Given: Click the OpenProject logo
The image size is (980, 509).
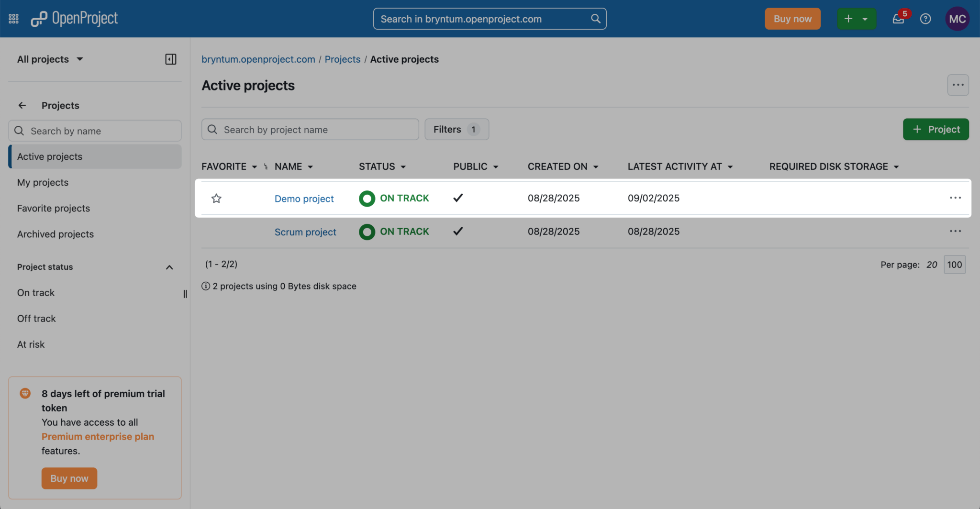Looking at the screenshot, I should click(x=74, y=19).
